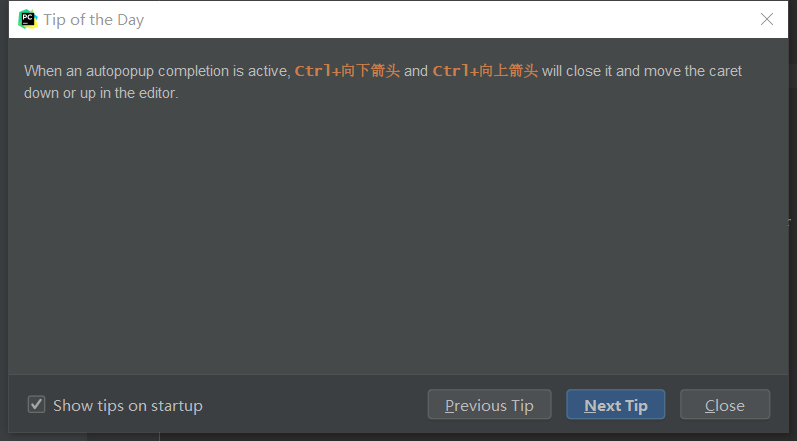Click the dark background strip below the dialog

coord(400,437)
